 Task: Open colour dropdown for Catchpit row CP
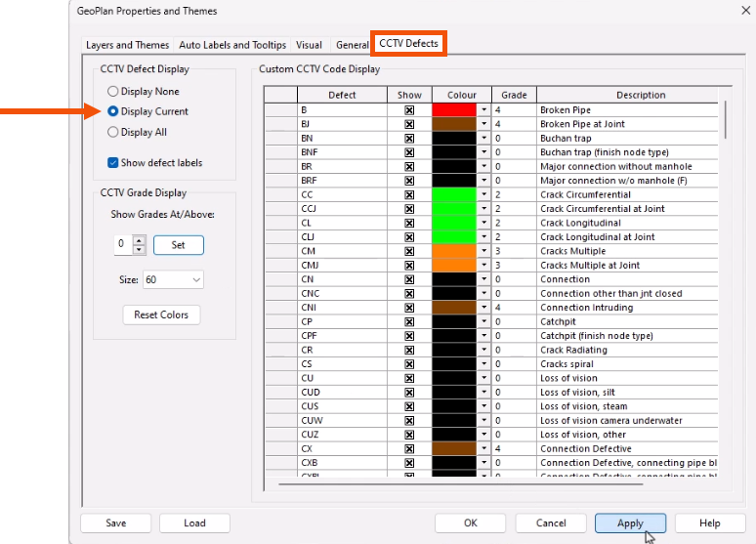click(x=484, y=321)
